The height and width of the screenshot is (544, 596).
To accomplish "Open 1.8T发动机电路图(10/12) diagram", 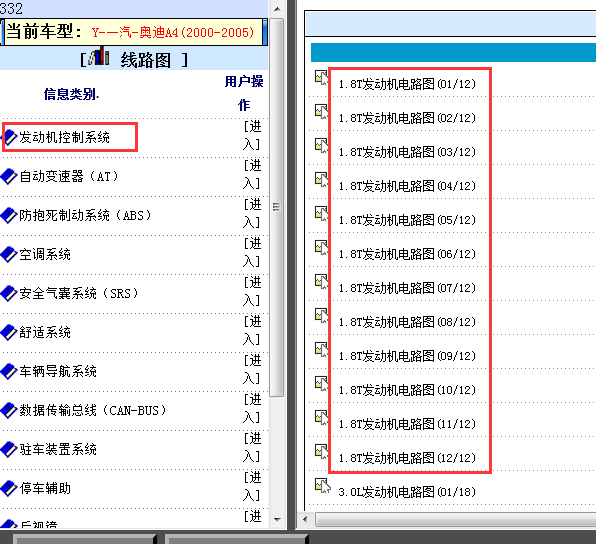I will tap(407, 390).
